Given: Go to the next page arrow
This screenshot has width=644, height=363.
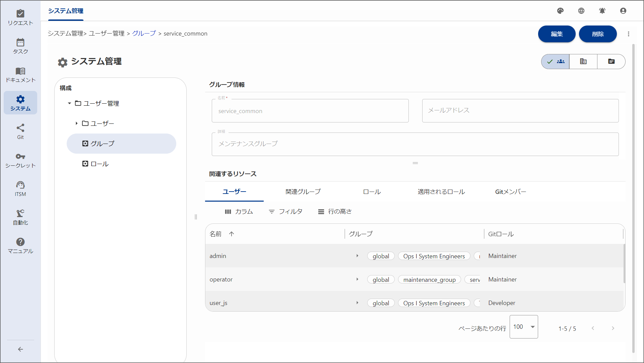Looking at the screenshot, I should point(613,328).
